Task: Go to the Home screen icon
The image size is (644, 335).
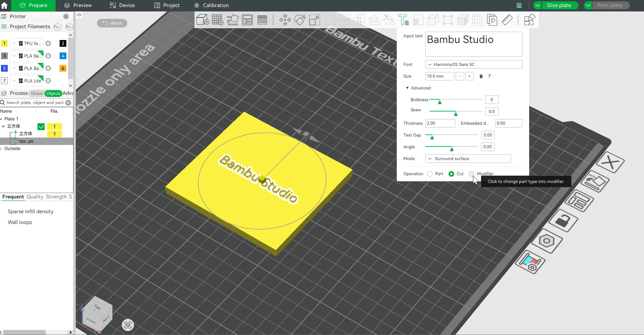Action: (4, 5)
